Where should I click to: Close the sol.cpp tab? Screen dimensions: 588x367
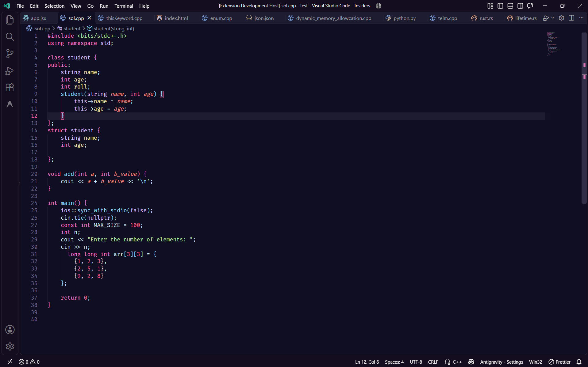click(89, 18)
